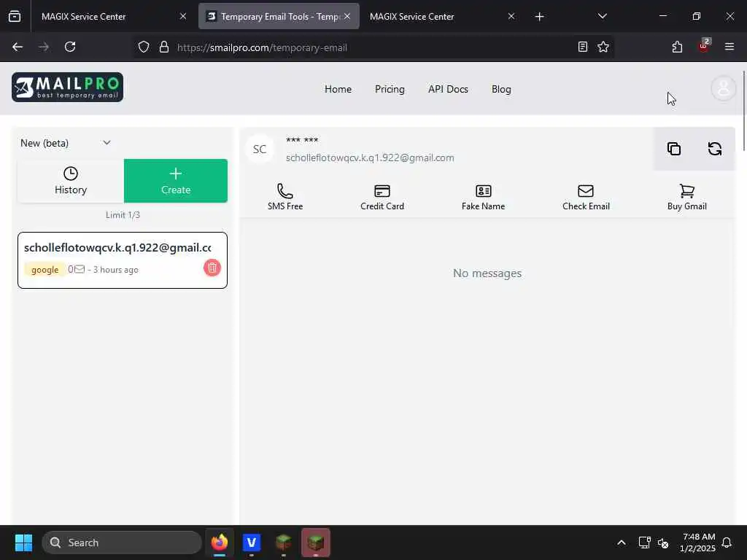
Task: Open the browser extensions puzzle icon
Action: point(677,47)
